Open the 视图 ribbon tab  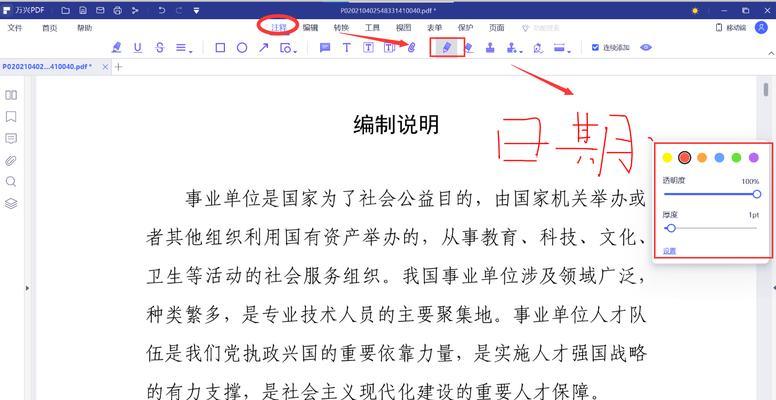403,28
